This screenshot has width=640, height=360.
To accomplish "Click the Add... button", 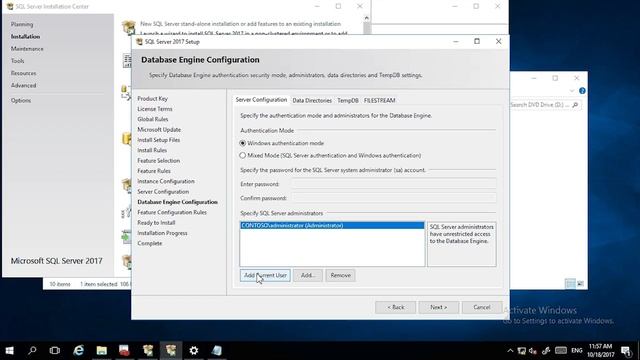I will [308, 276].
